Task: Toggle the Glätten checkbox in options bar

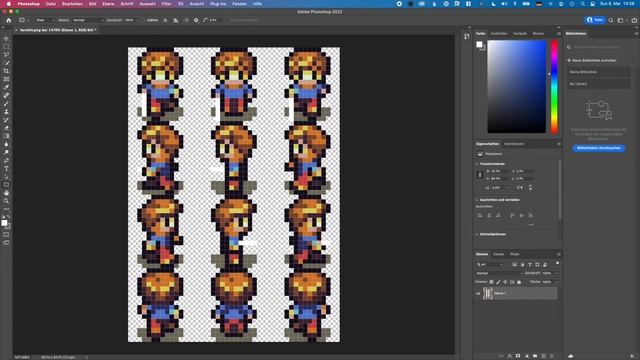Action: coord(143,20)
